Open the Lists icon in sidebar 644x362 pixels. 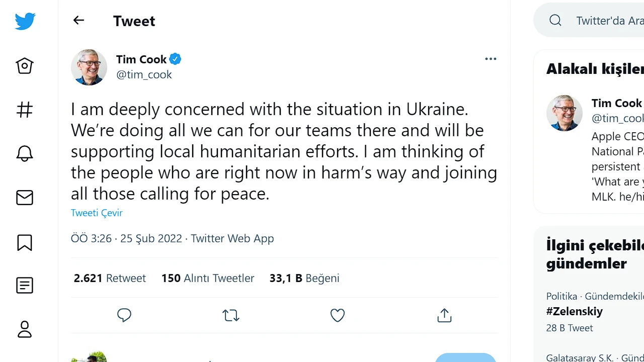(x=25, y=286)
